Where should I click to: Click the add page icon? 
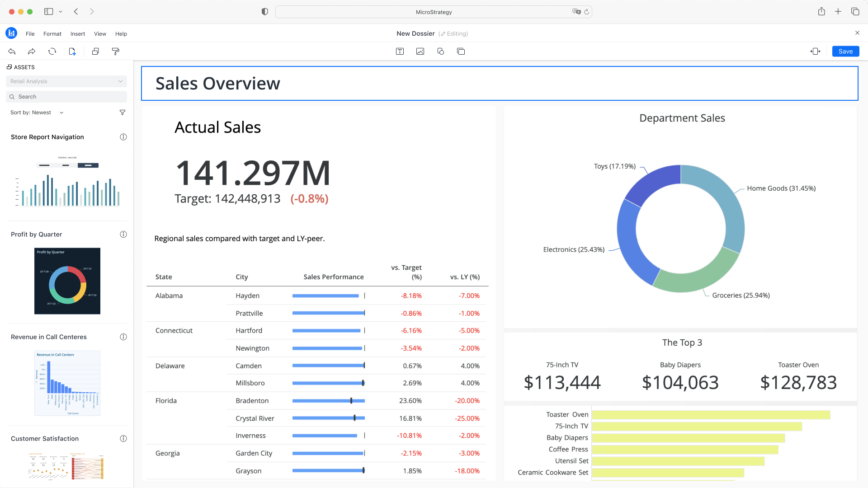(x=72, y=52)
